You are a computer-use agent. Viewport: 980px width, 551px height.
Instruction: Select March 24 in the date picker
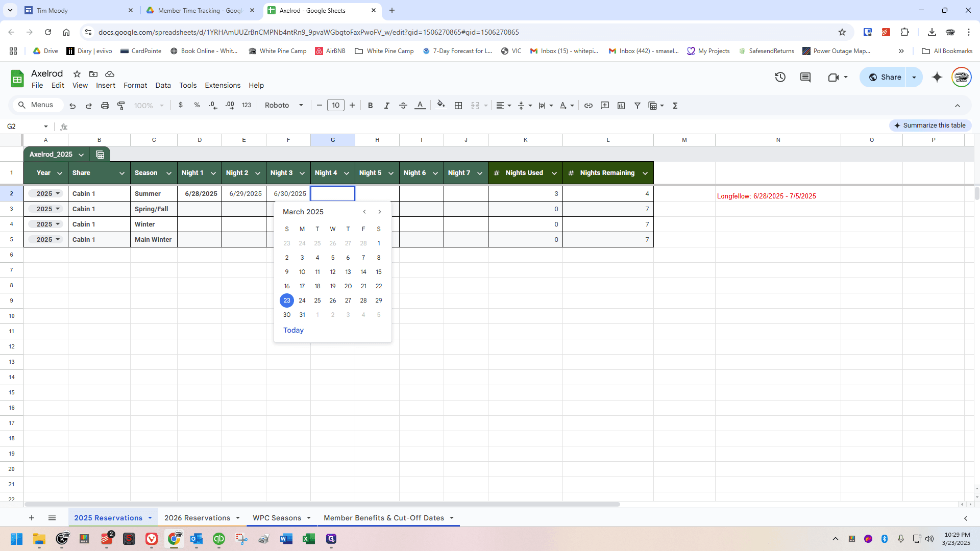[302, 300]
